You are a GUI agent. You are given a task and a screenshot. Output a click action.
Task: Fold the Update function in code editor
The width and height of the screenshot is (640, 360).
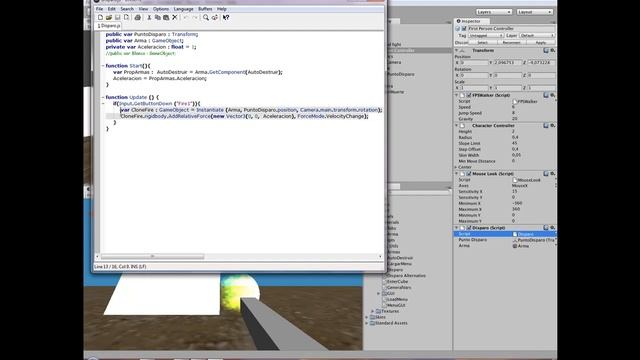tap(103, 97)
